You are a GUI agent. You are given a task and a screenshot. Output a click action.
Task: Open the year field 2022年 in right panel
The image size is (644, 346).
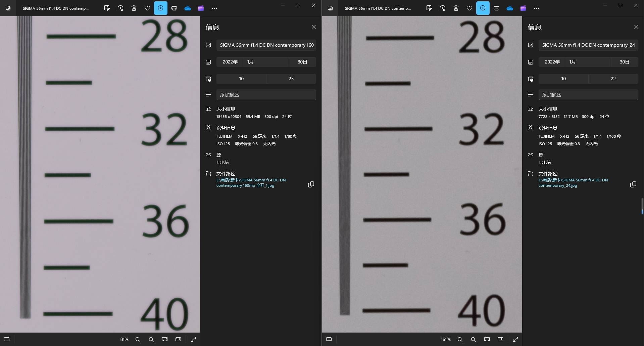552,62
